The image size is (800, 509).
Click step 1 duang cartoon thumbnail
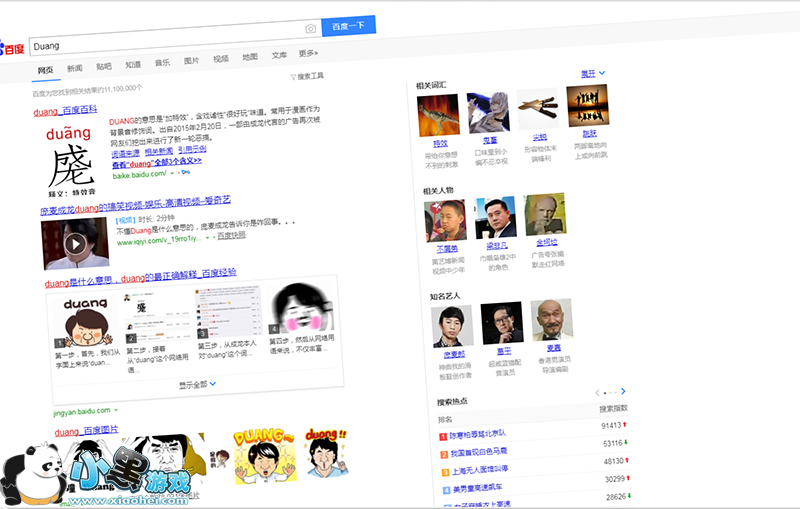pos(86,323)
